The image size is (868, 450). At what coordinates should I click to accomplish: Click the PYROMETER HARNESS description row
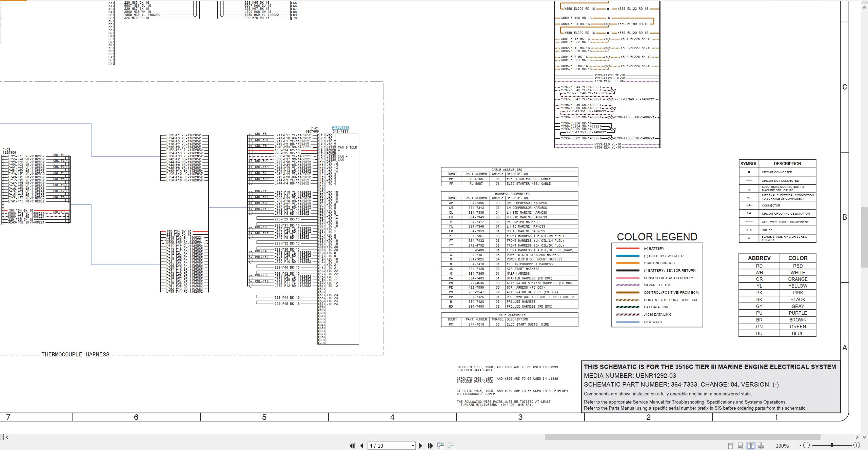click(509, 222)
